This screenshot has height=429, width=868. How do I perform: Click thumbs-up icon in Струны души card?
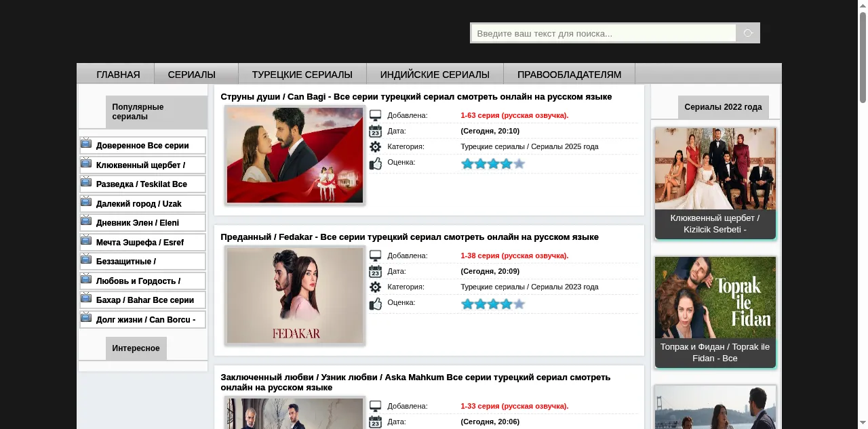(375, 163)
